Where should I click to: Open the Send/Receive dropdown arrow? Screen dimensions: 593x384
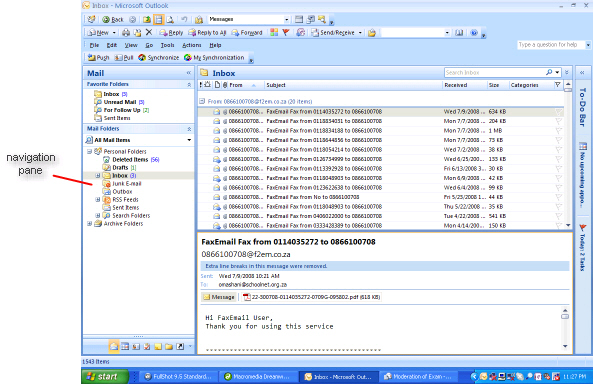(360, 33)
